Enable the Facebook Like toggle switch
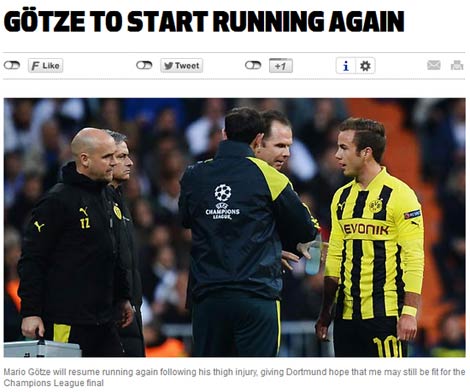Image resolution: width=470 pixels, height=392 pixels. point(12,65)
